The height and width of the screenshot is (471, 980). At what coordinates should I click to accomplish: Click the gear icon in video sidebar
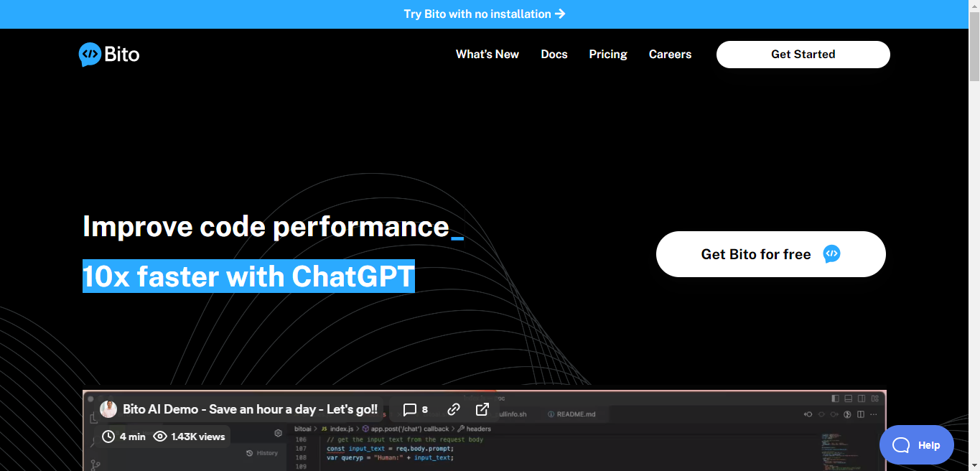pyautogui.click(x=279, y=434)
